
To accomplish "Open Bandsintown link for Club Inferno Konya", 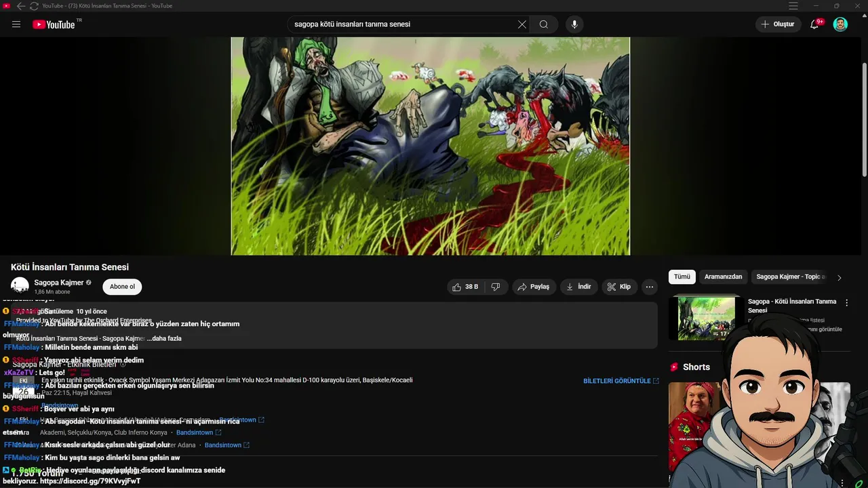I will tap(199, 432).
